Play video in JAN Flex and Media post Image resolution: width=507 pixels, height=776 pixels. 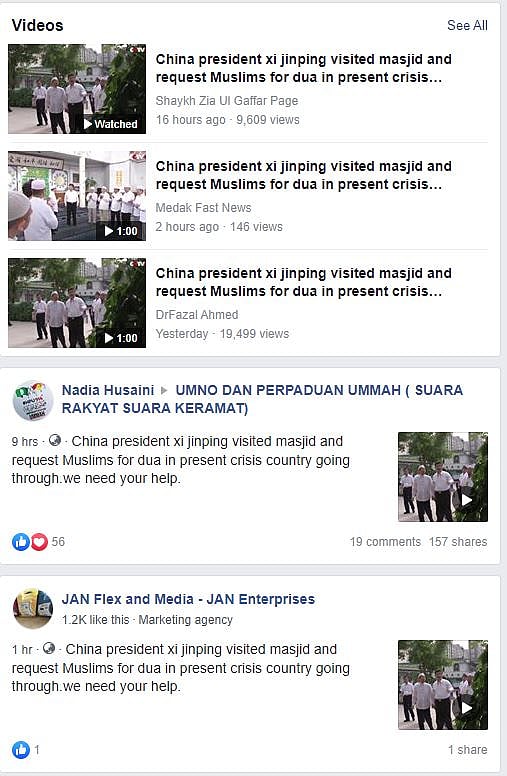(443, 685)
